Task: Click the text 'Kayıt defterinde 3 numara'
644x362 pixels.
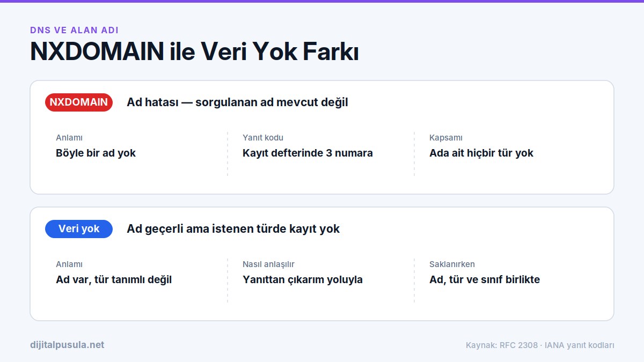Action: pos(308,153)
